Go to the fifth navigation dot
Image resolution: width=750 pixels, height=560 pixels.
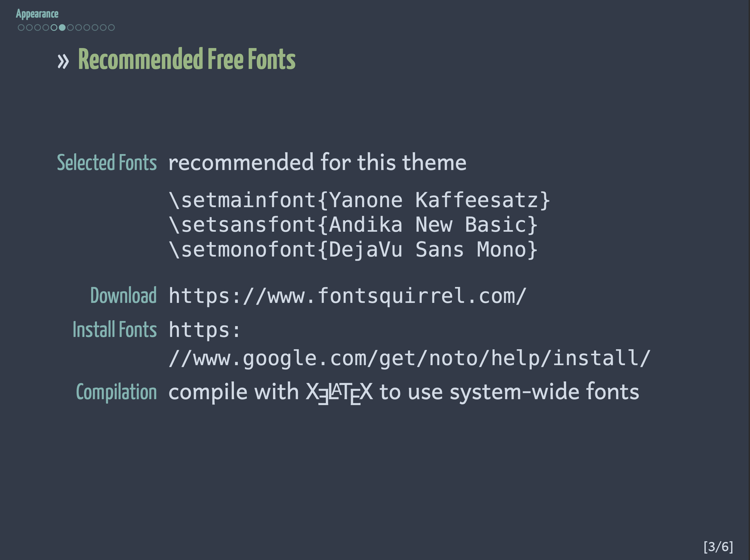tap(54, 28)
